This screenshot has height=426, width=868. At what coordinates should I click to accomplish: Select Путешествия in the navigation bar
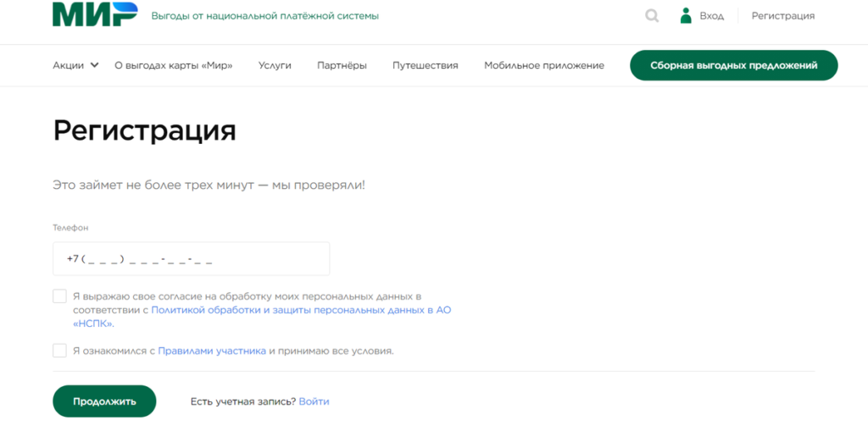425,65
